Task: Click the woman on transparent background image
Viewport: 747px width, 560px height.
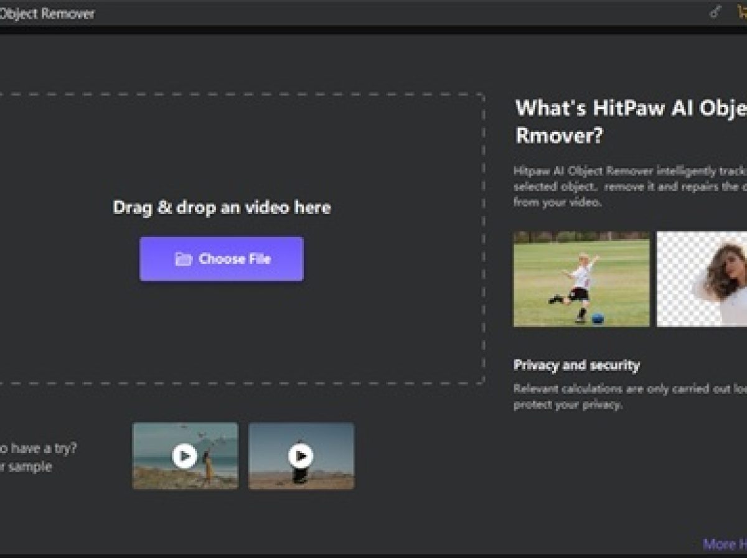Action: (702, 279)
